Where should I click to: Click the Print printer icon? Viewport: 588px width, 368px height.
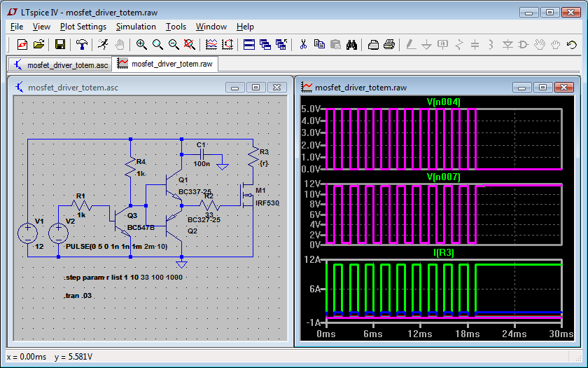[x=389, y=45]
